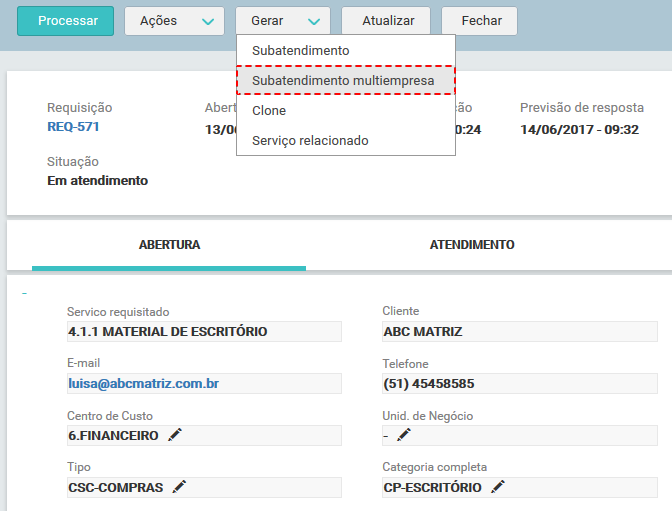The width and height of the screenshot is (672, 511).
Task: Click the Previsão de resposta label
Action: point(582,108)
